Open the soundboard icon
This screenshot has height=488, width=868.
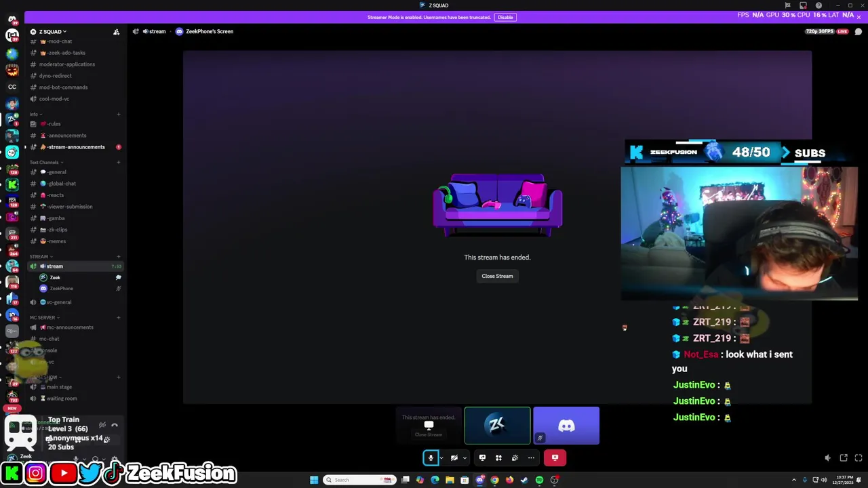pos(515,457)
